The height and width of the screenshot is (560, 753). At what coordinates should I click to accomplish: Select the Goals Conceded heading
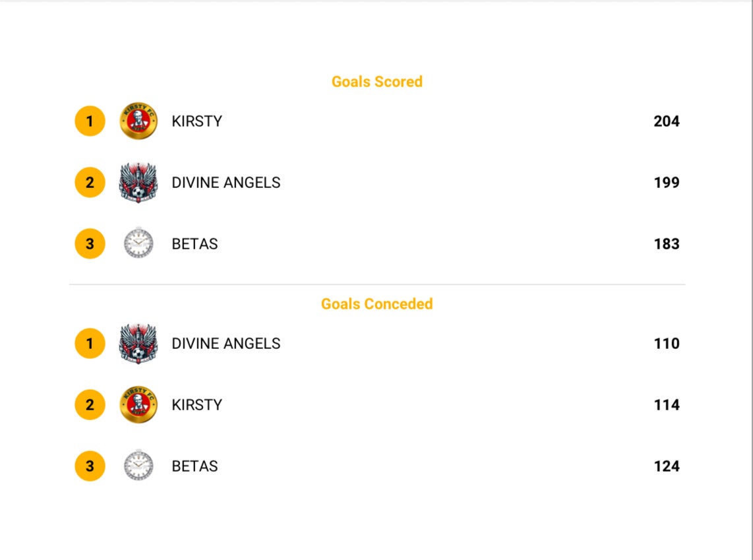(377, 303)
